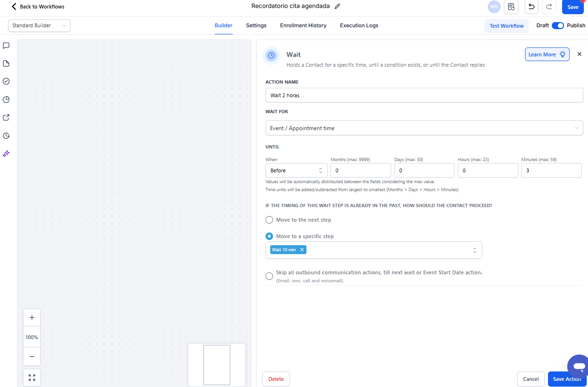This screenshot has height=387, width=588.
Task: Toggle the Draft/Publish switch
Action: click(x=557, y=26)
